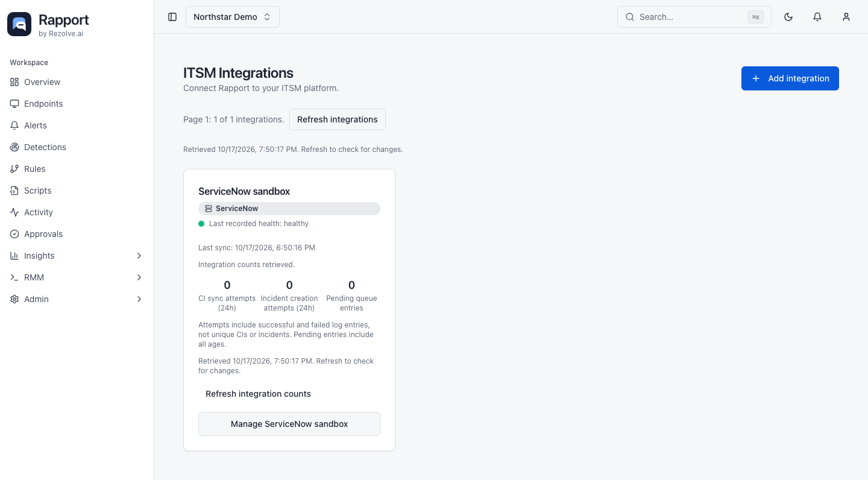
Task: Click the CI sync attempts (24h) count
Action: tap(227, 285)
